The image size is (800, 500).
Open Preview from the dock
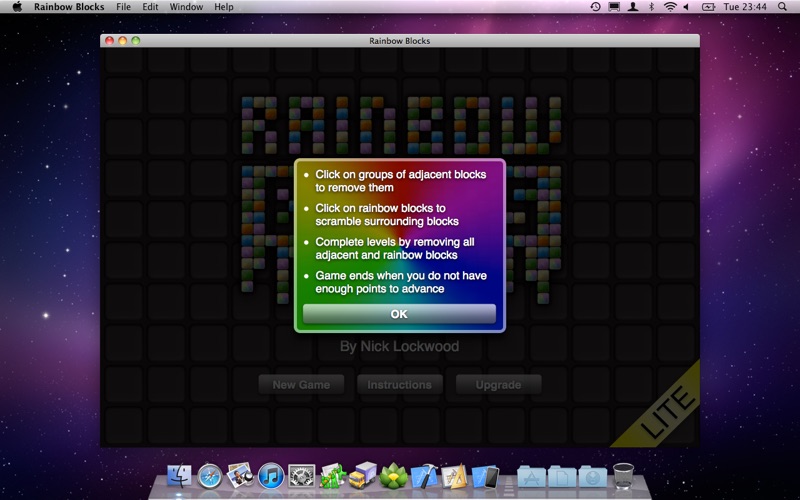pos(240,476)
